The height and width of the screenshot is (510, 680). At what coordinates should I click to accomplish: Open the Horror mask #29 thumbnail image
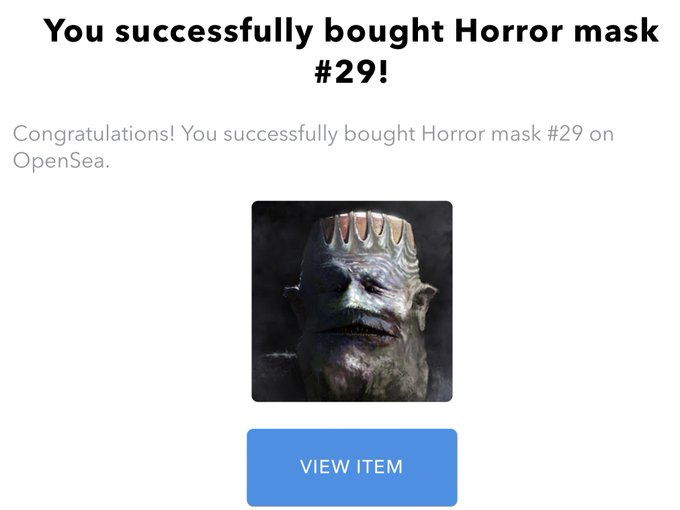[352, 301]
